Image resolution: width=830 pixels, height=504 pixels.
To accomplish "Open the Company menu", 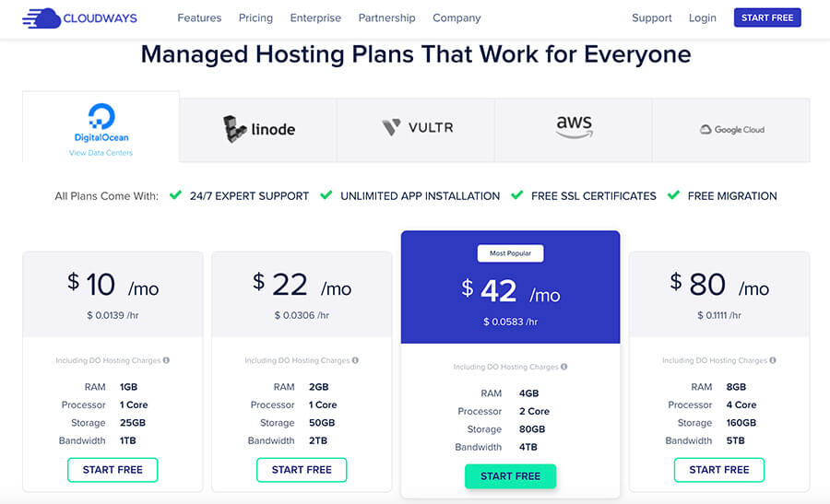I will pyautogui.click(x=456, y=18).
